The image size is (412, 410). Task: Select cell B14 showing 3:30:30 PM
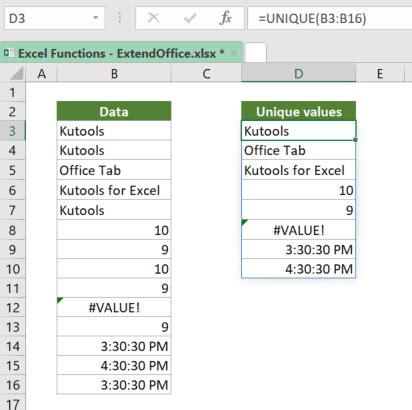114,346
